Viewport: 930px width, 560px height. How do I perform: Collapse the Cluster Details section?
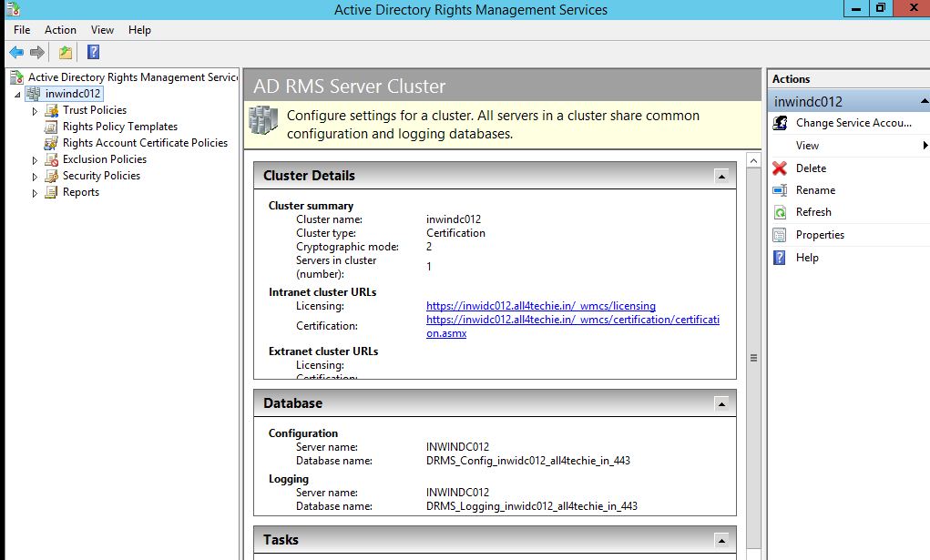point(722,175)
